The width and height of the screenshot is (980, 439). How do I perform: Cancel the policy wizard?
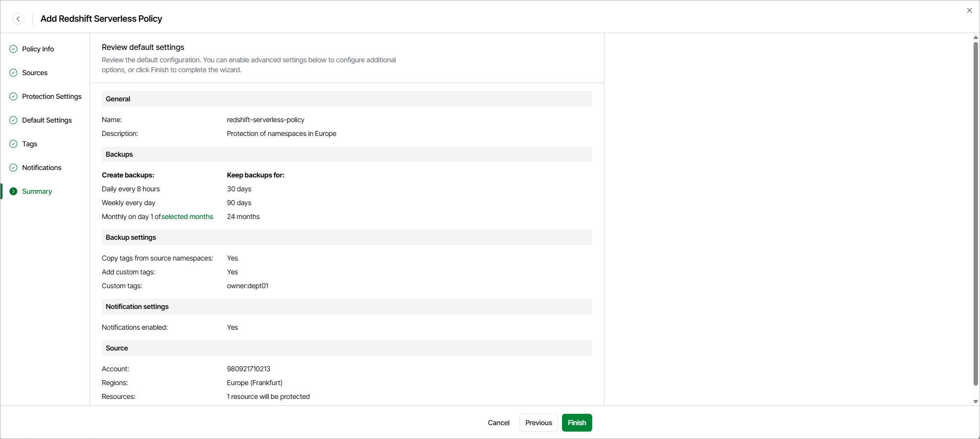click(498, 423)
